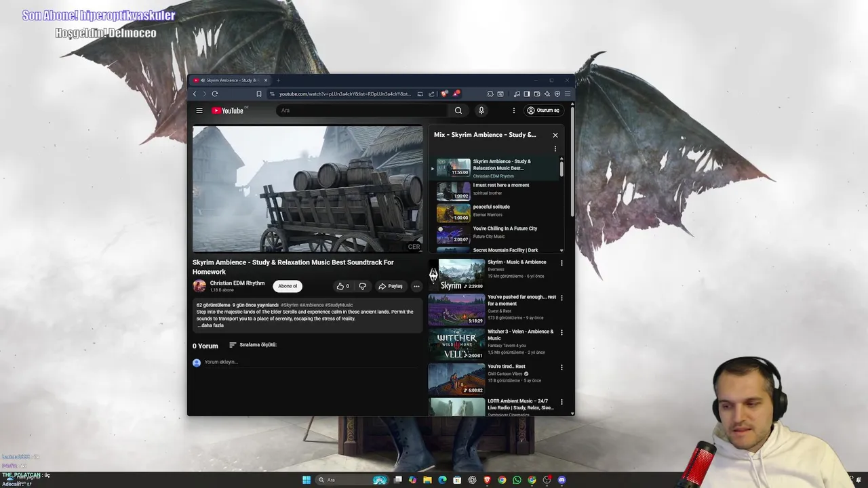
Task: Open the Brave VPN shield icon
Action: (557, 94)
